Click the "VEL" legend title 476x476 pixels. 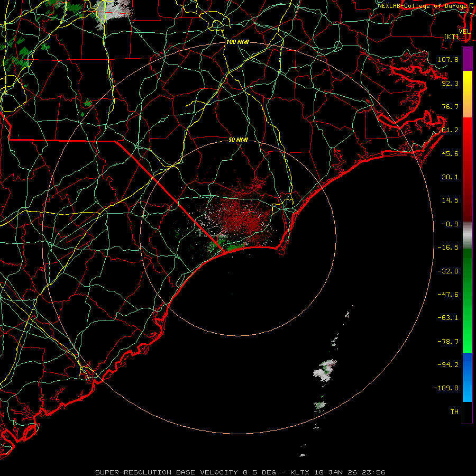[464, 32]
